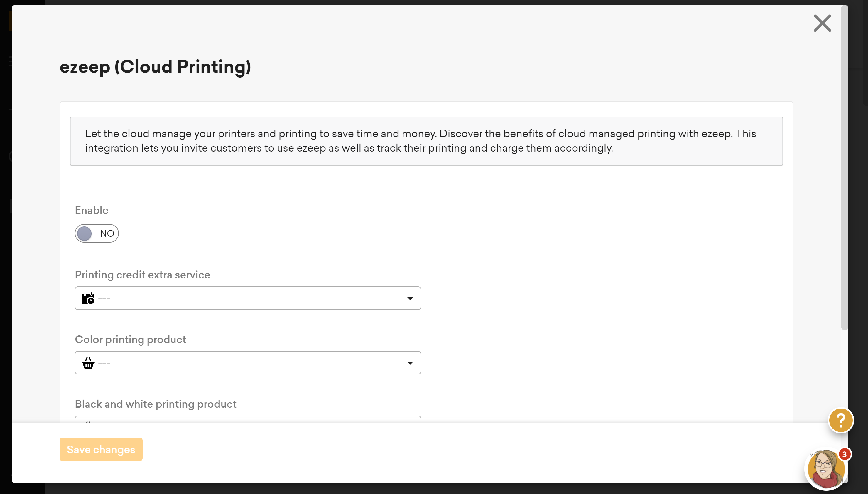Viewport: 868px width, 494px height.
Task: Click the Black and white printing product label
Action: 156,404
